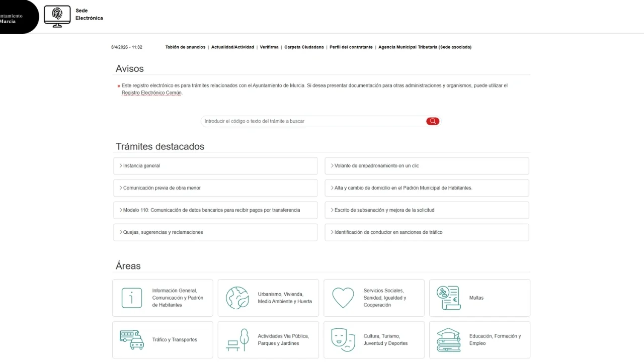Open Perfil del contratante menu item

(351, 47)
